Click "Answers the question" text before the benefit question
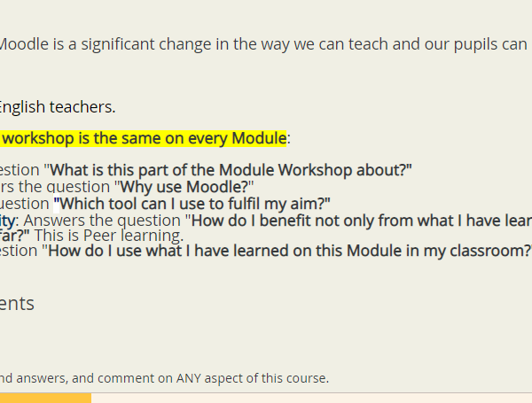This screenshot has height=403, width=532. tap(102, 221)
